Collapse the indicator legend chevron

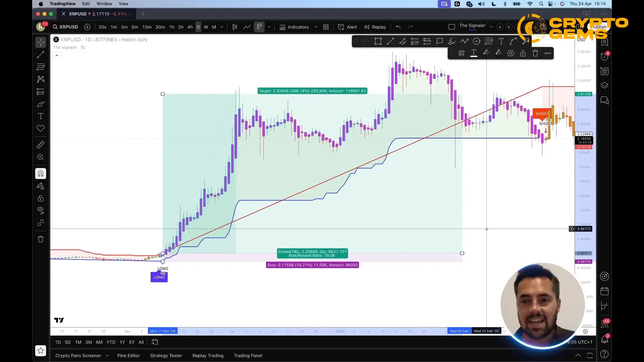click(x=57, y=55)
